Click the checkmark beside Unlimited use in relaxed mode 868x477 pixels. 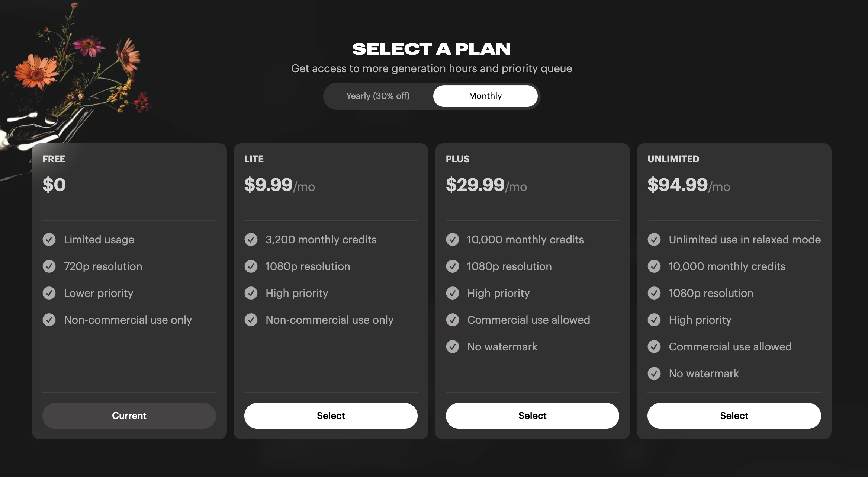tap(654, 240)
